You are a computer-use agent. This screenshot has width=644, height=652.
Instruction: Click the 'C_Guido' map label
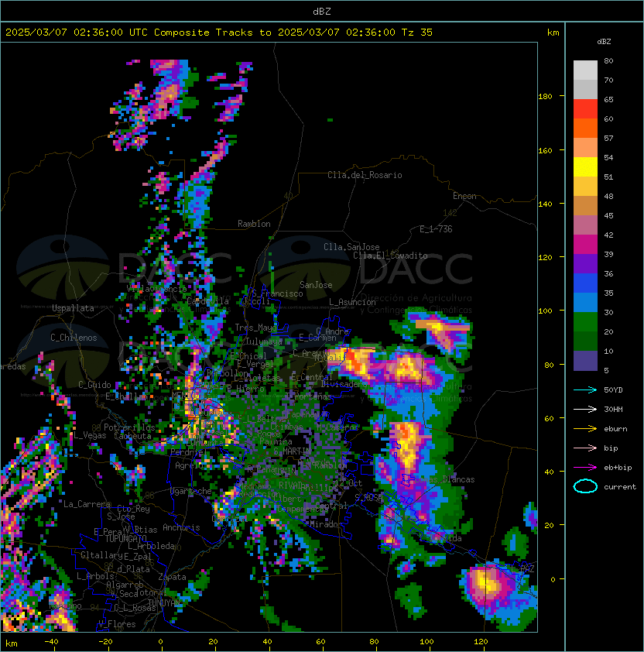pos(94,385)
